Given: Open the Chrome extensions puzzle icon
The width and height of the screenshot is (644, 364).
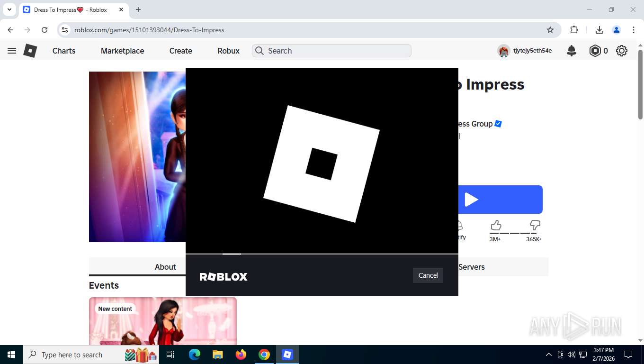Looking at the screenshot, I should (574, 30).
